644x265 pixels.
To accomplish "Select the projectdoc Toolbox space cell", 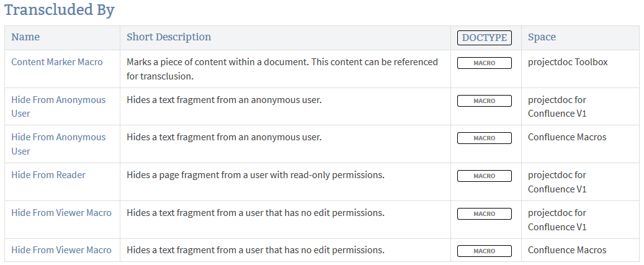I will [568, 62].
